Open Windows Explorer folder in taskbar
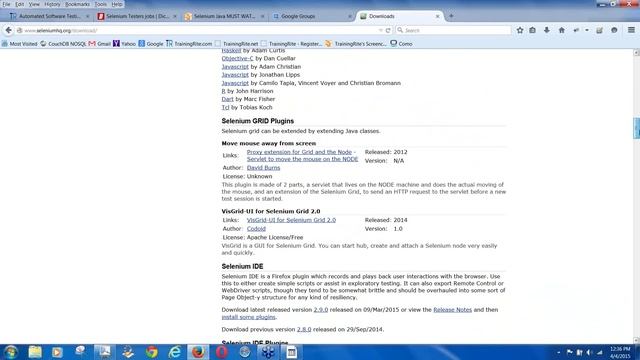Viewport: 640px width, 360px height. tap(35, 352)
